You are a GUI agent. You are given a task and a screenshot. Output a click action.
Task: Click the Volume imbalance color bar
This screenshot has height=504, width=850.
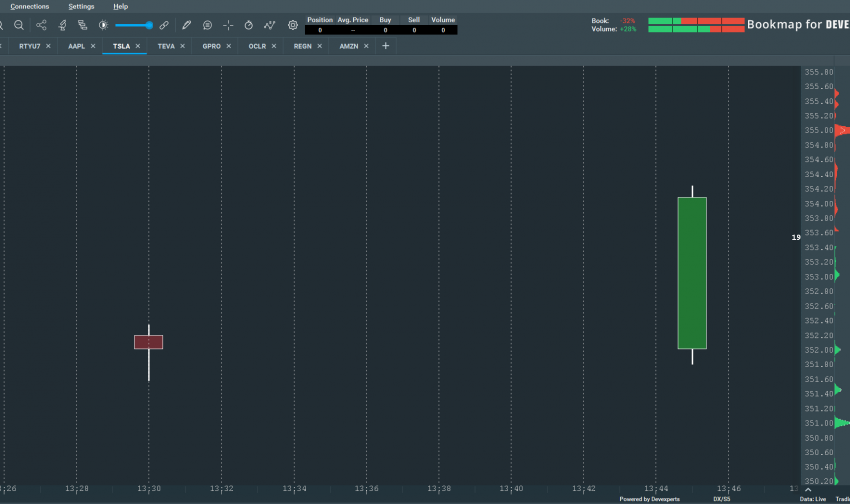tap(696, 29)
